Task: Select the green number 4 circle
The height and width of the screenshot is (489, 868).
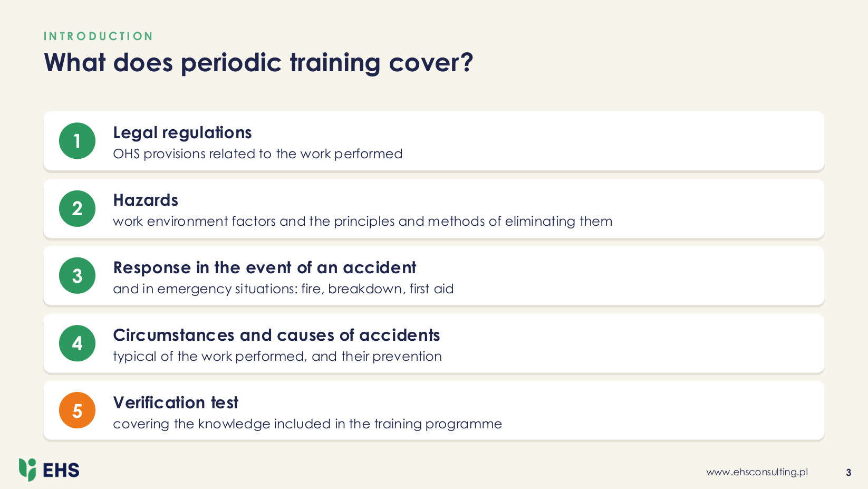Action: pos(77,343)
